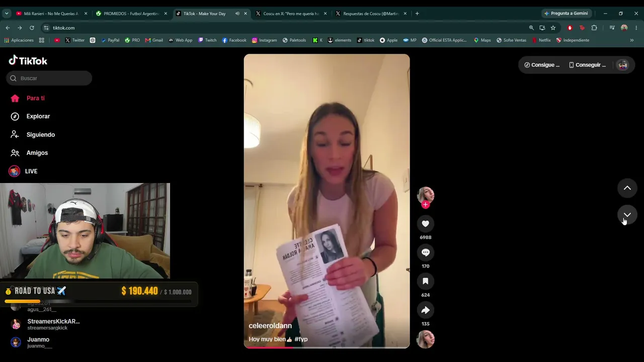Save the video with the bookmark icon

click(425, 281)
